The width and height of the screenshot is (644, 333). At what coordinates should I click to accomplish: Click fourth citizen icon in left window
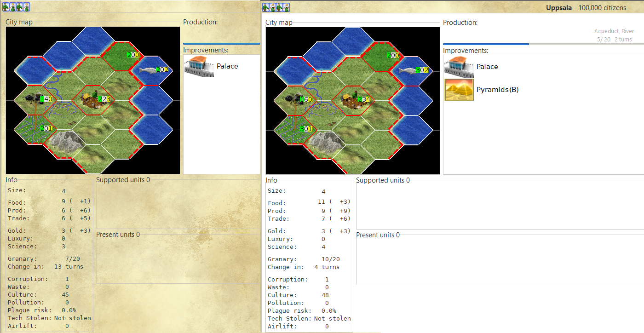pyautogui.click(x=27, y=7)
